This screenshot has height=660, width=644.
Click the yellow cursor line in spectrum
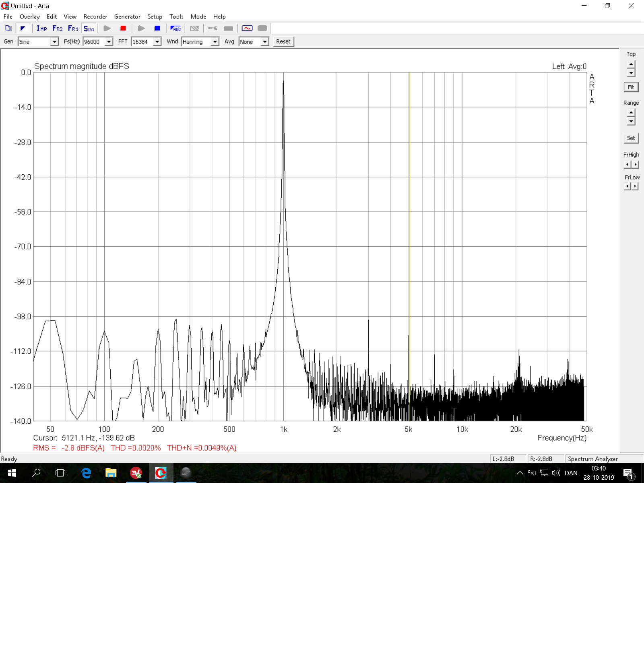point(410,246)
